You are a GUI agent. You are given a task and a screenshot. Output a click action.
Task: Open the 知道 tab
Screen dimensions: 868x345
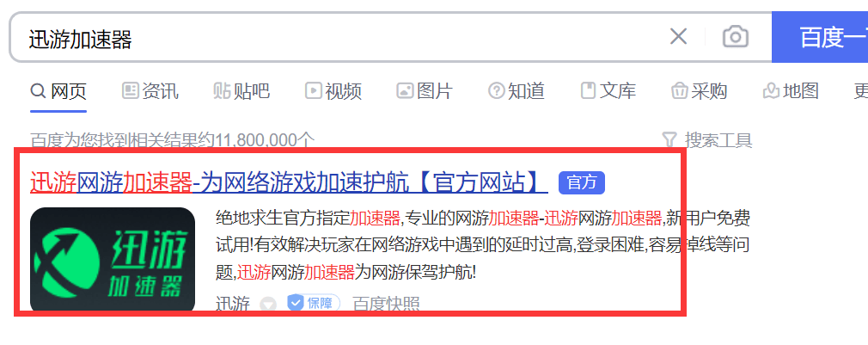tap(517, 91)
